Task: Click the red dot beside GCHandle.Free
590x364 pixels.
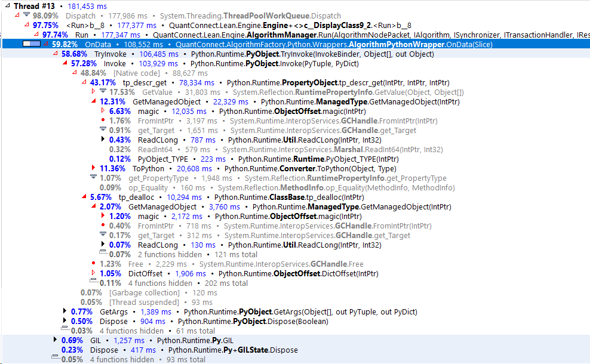Action: point(93,263)
